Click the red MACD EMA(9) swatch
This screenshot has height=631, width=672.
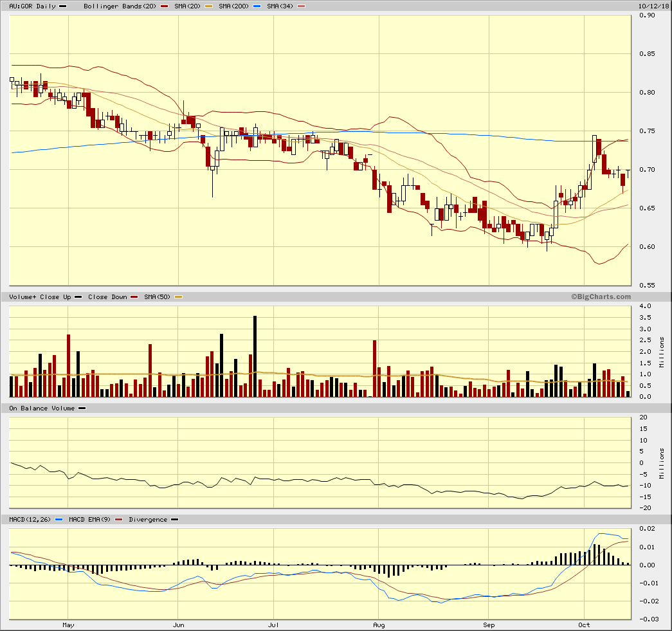[x=119, y=520]
